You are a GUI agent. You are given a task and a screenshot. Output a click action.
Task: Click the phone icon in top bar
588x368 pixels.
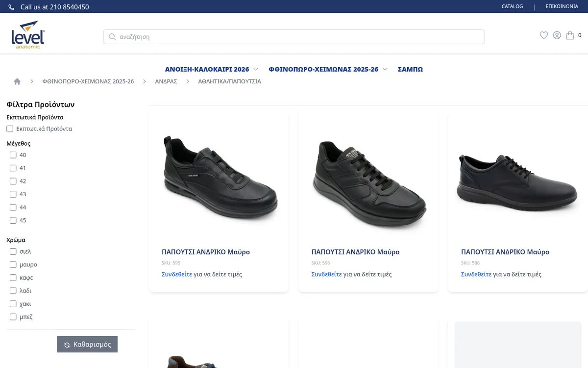click(11, 7)
